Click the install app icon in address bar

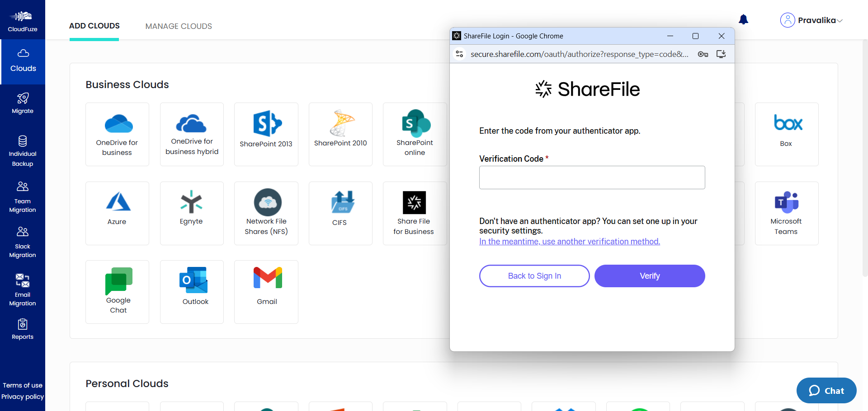point(721,54)
